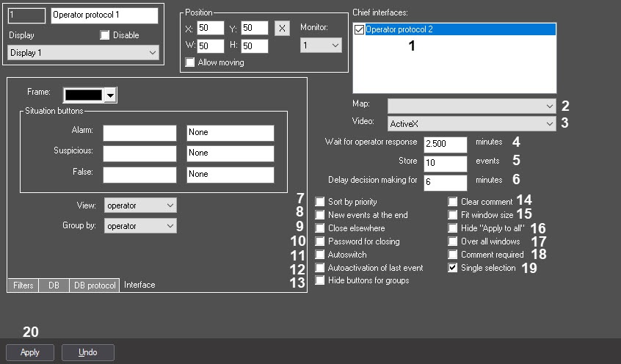Click the Apply button

30,352
